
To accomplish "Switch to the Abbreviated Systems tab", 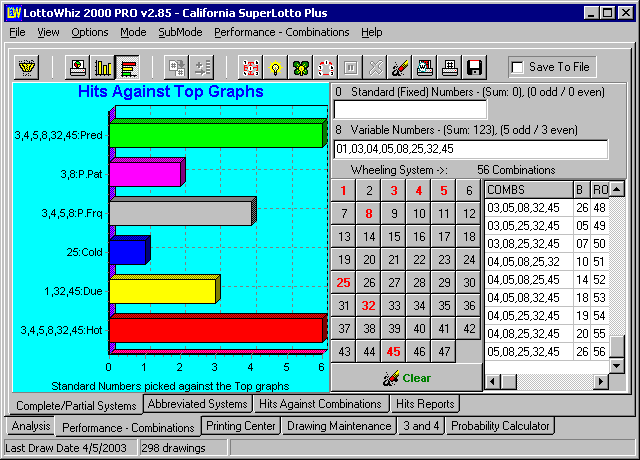I will (x=198, y=404).
